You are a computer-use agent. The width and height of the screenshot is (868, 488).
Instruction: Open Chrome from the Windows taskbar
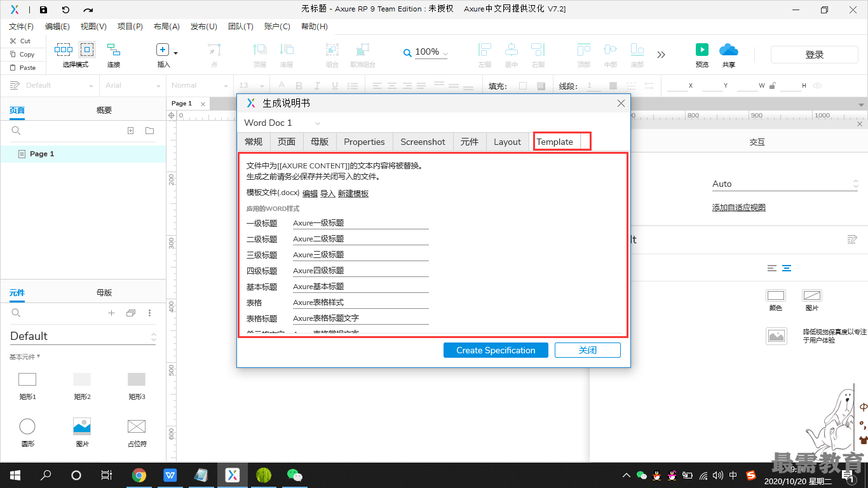point(139,475)
